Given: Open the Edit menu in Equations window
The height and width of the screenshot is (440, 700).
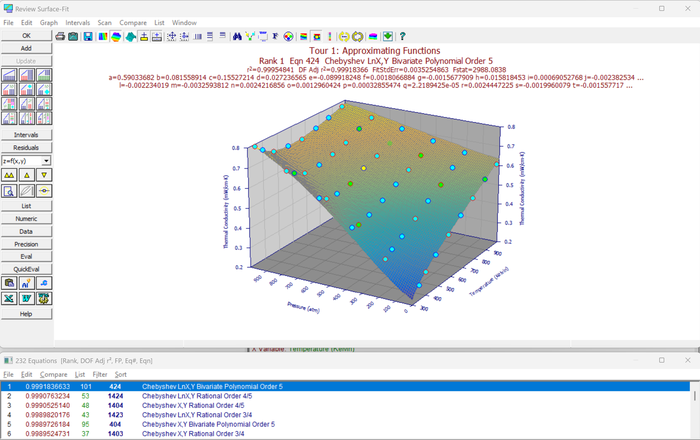Looking at the screenshot, I should [x=27, y=374].
